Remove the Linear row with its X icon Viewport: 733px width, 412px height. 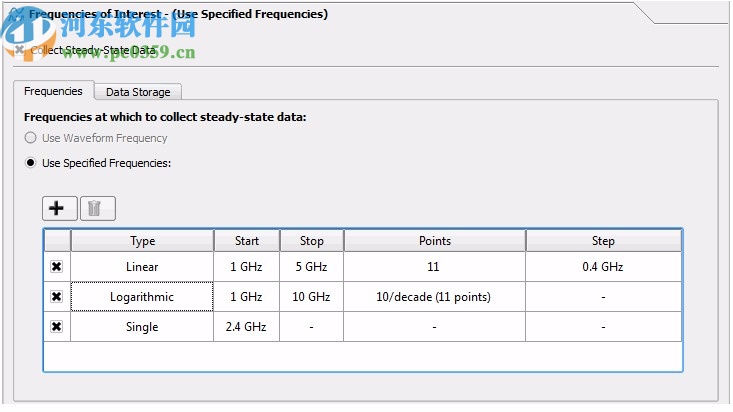point(57,267)
